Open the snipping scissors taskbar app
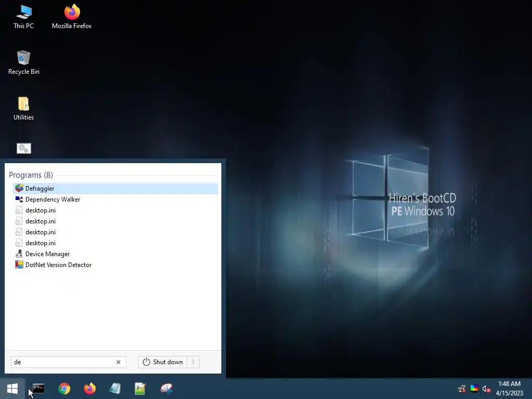This screenshot has width=532, height=399. [x=166, y=389]
